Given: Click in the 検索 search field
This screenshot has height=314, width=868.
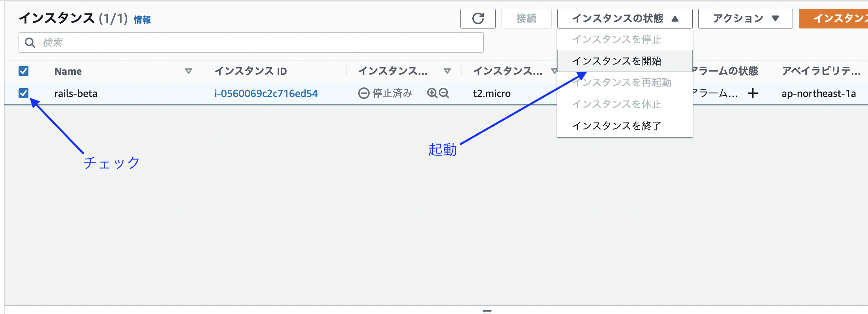Looking at the screenshot, I should pyautogui.click(x=257, y=43).
